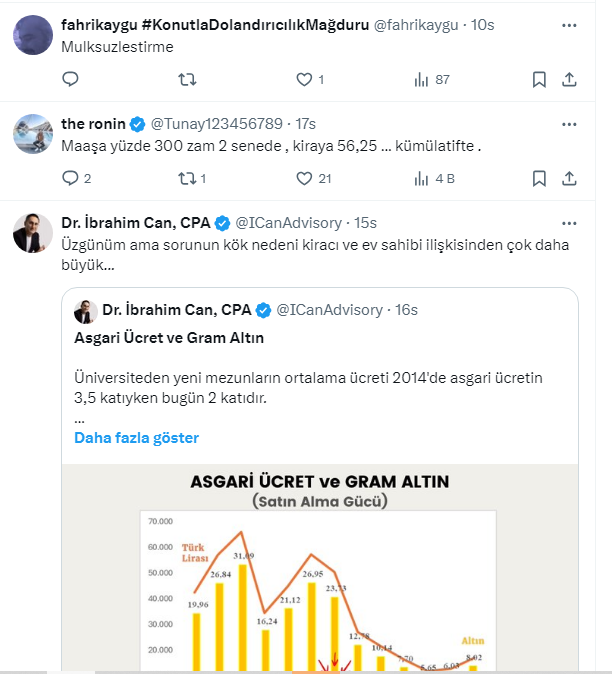The height and width of the screenshot is (674, 612).
Task: Reply to the ronin's tweet
Action: click(x=70, y=178)
